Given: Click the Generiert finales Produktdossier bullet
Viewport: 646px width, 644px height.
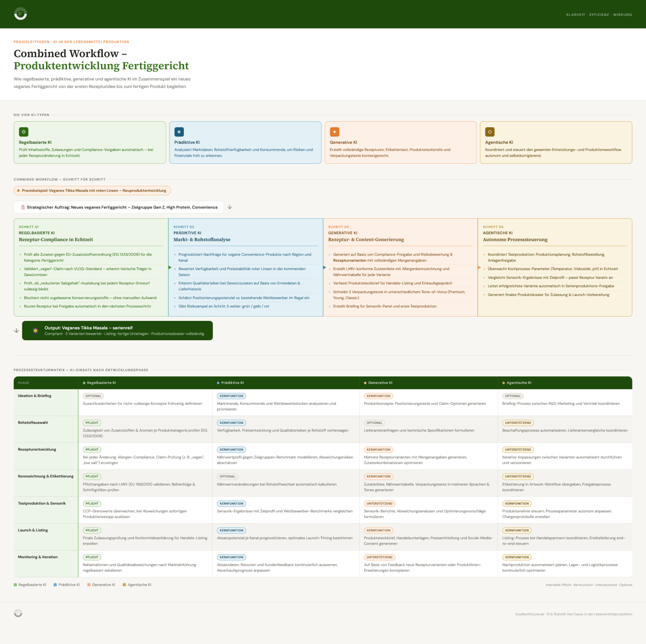Looking at the screenshot, I should (x=548, y=295).
